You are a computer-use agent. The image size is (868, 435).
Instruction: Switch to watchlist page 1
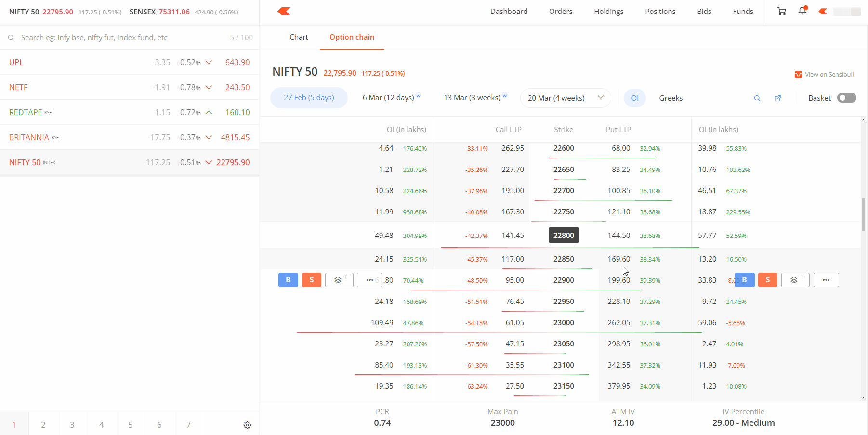pos(14,424)
